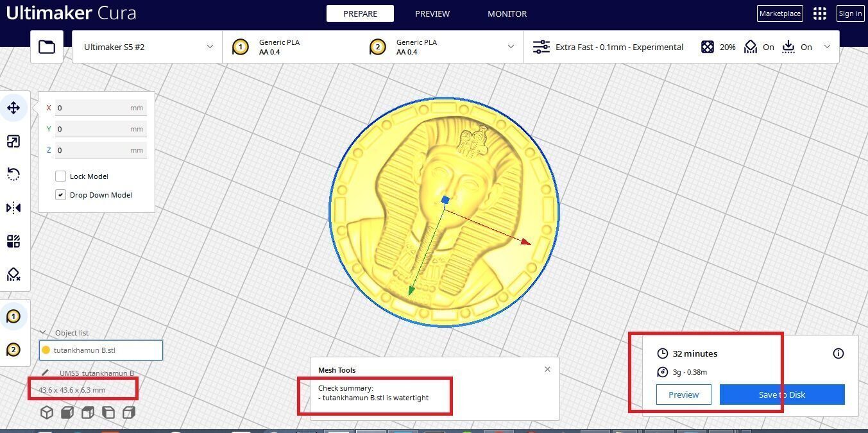Expand the Ultimaker S5 #2 printer dropdown

click(210, 47)
